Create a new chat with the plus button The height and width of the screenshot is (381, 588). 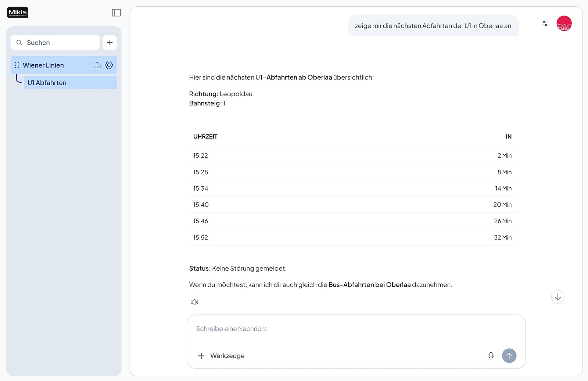pyautogui.click(x=110, y=43)
